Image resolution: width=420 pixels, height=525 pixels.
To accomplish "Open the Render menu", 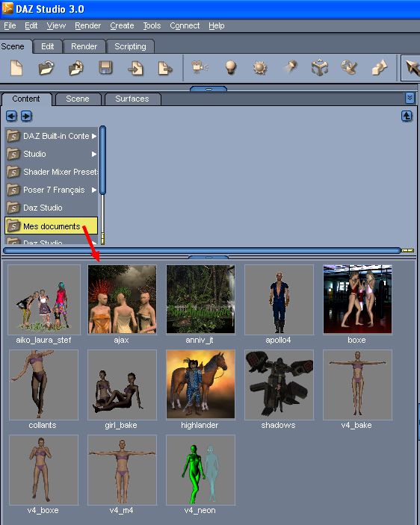I will (87, 26).
